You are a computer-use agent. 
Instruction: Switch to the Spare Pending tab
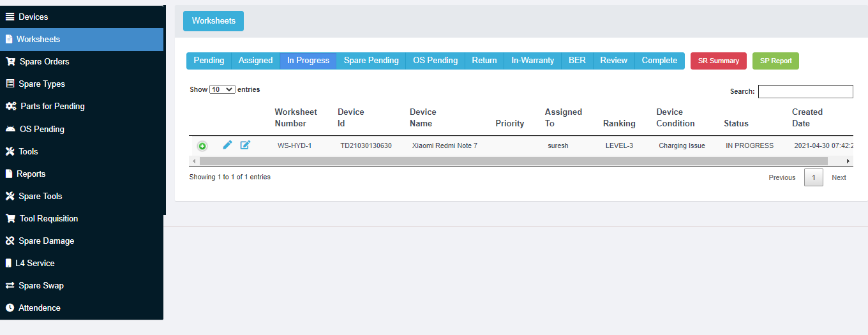371,61
